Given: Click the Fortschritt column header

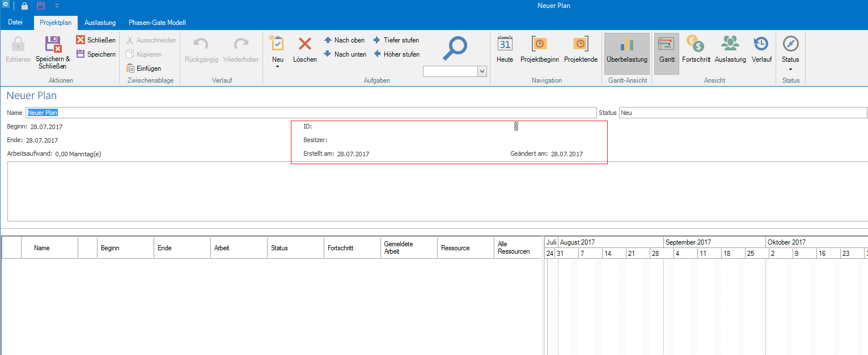Looking at the screenshot, I should point(341,248).
